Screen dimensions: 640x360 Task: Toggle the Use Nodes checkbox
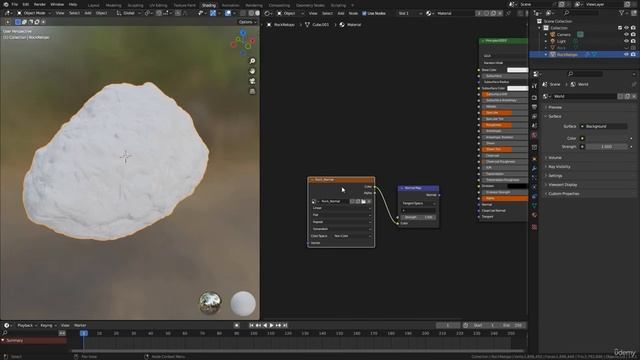pyautogui.click(x=364, y=13)
